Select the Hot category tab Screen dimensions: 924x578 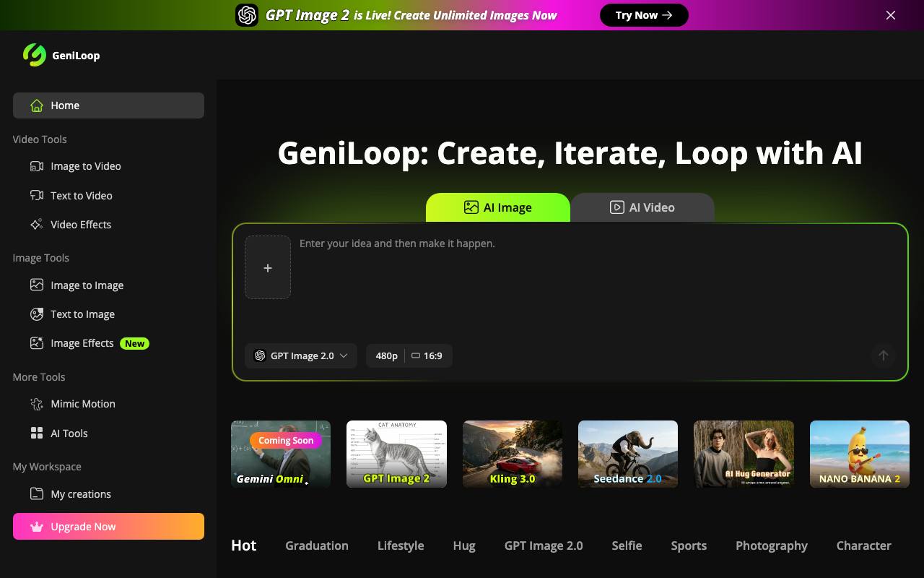[x=244, y=545]
